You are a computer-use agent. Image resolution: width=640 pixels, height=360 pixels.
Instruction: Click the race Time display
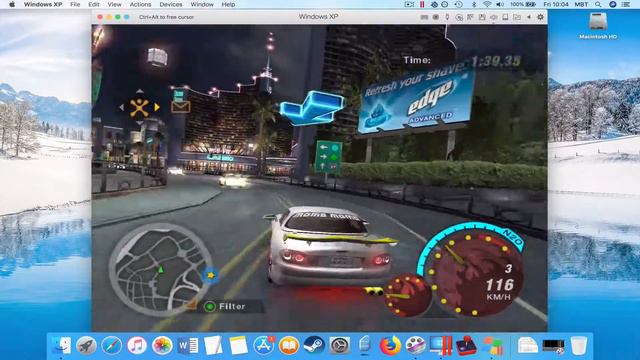click(x=462, y=61)
